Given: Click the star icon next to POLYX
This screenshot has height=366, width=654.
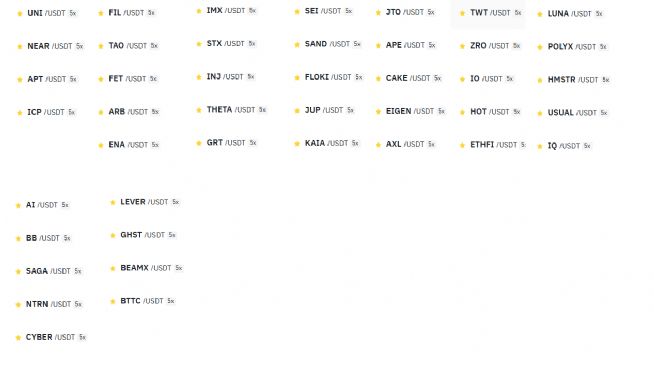Looking at the screenshot, I should click(x=540, y=48).
